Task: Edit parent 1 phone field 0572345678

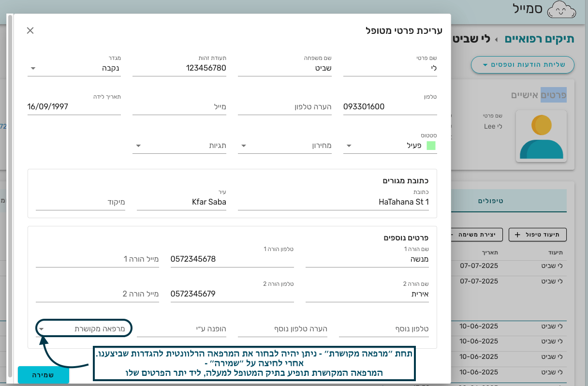Action: 232,259
